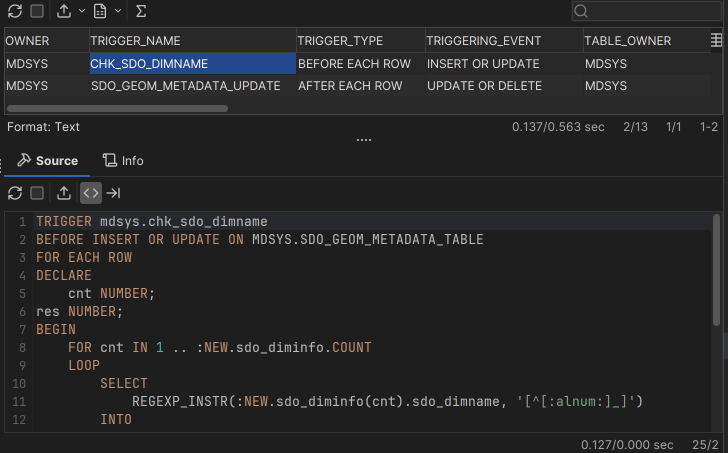
Task: Select the SDO_GEOM_METADATA_UPDATE trigger cell
Action: point(185,86)
